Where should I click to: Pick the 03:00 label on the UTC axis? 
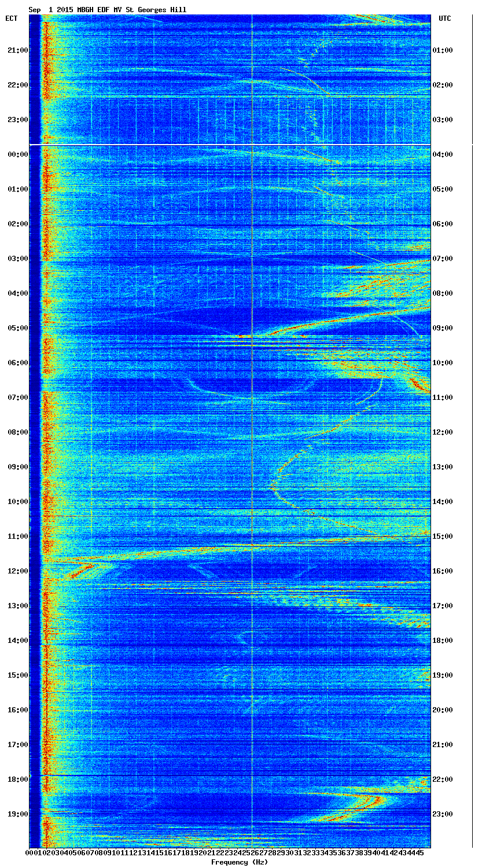click(443, 120)
